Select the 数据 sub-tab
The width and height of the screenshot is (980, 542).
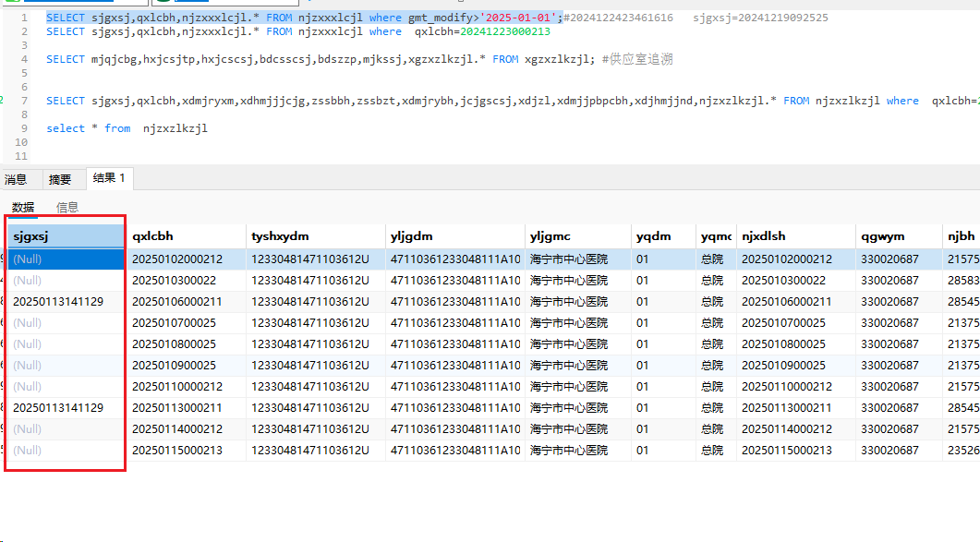click(x=23, y=207)
